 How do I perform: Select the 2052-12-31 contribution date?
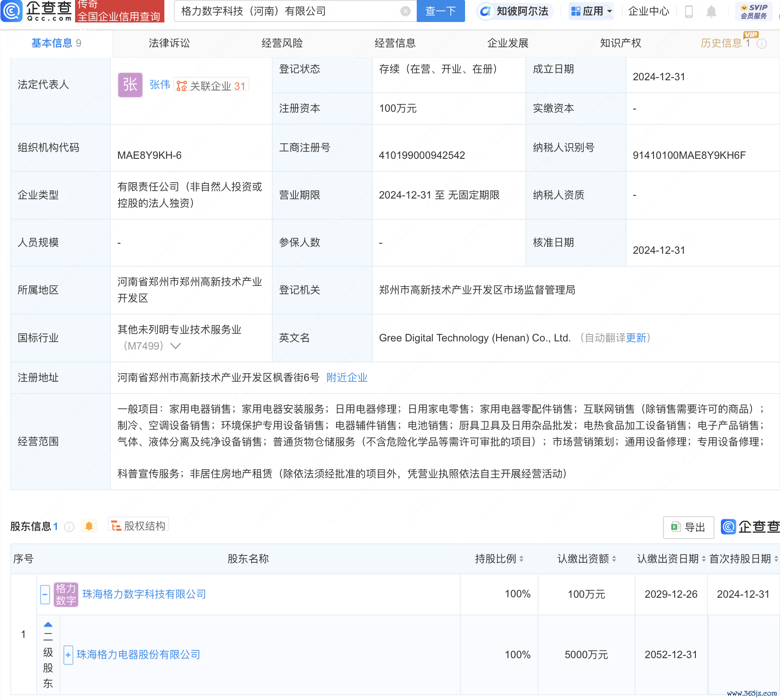(x=671, y=655)
